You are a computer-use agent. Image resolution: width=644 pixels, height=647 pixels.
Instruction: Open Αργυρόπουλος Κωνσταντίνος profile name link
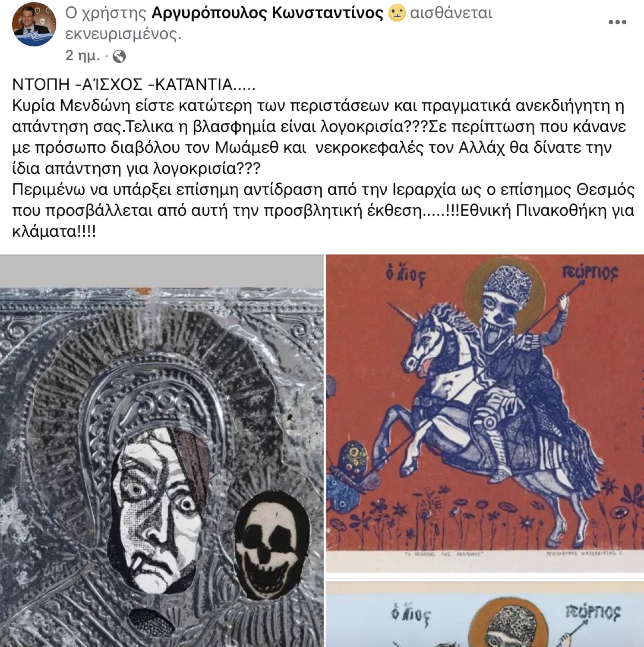tap(267, 13)
